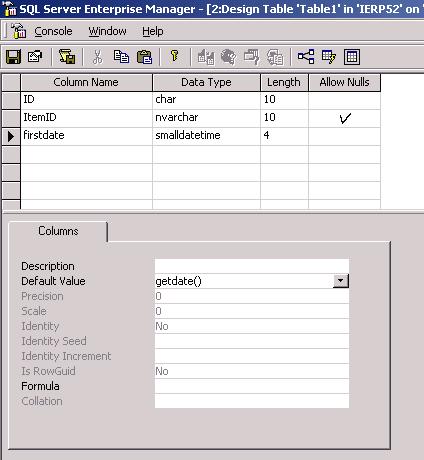This screenshot has width=424, height=460.
Task: Click the Scale value field
Action: coord(252,311)
